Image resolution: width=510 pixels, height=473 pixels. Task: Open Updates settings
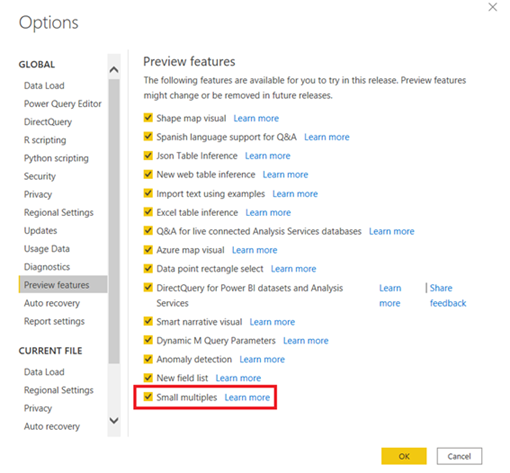click(x=40, y=231)
